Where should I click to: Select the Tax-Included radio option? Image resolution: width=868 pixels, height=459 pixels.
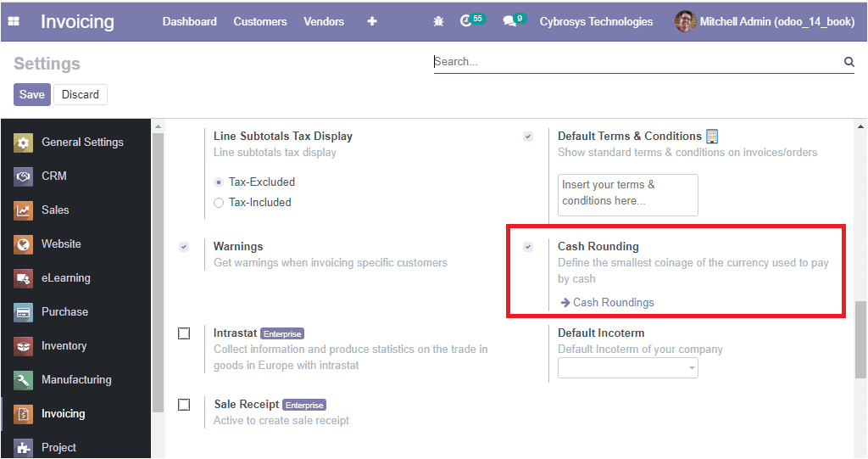[x=219, y=203]
